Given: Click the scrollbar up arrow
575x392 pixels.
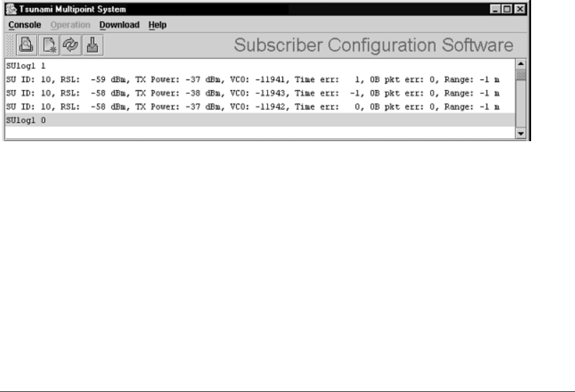Looking at the screenshot, I should (521, 64).
